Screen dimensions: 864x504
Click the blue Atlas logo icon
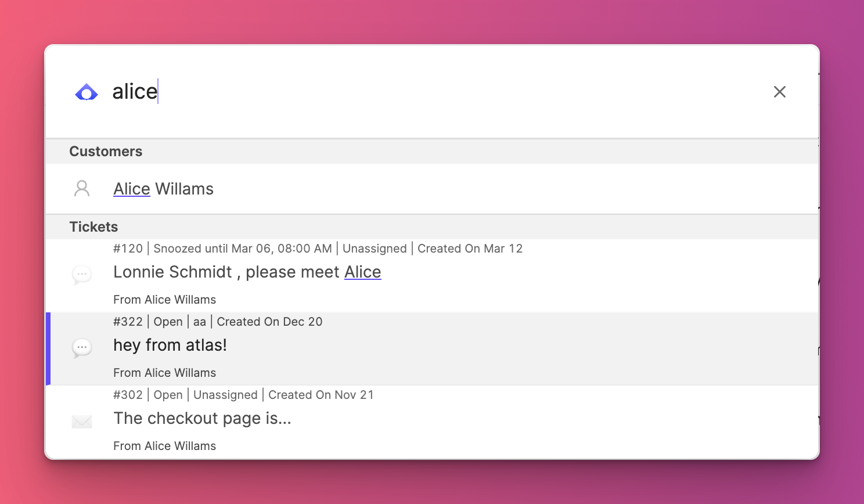point(87,92)
